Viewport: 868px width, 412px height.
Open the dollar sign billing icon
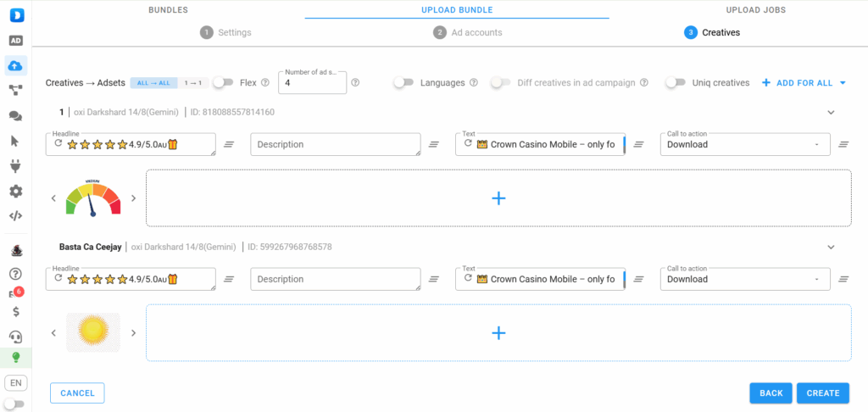click(16, 312)
